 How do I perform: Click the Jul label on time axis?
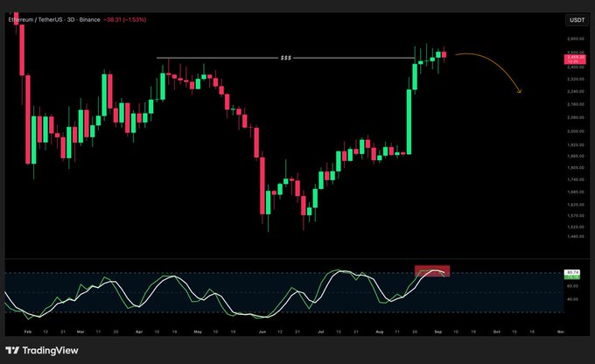tap(320, 332)
